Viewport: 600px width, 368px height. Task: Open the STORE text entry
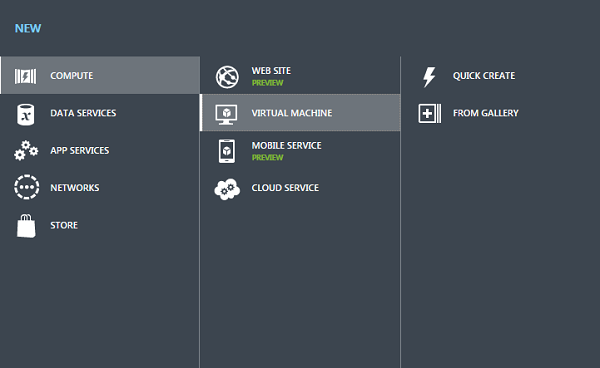[x=64, y=225]
